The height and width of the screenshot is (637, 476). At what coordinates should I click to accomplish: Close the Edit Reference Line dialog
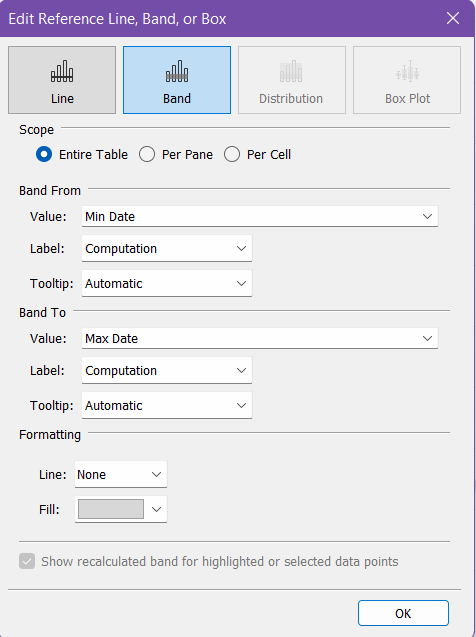click(453, 18)
